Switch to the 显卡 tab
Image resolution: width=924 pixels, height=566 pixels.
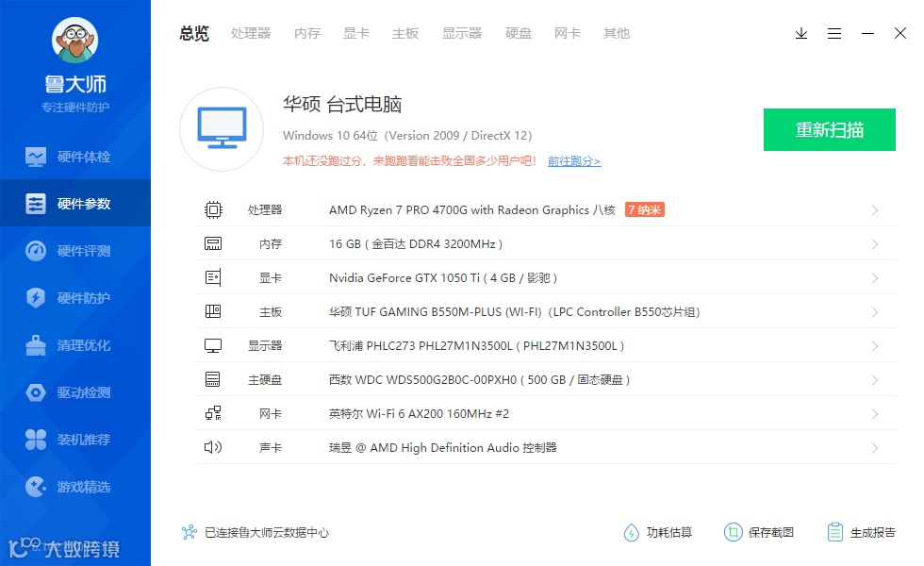[x=356, y=34]
